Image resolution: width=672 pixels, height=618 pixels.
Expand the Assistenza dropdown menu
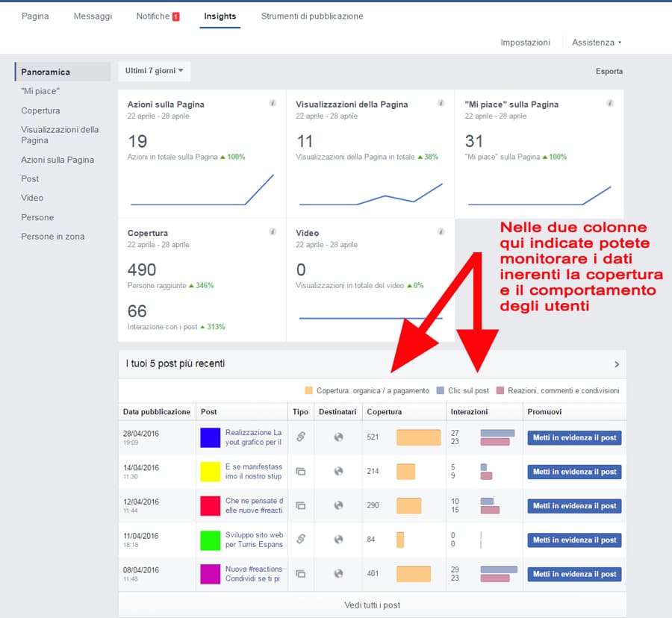(596, 43)
